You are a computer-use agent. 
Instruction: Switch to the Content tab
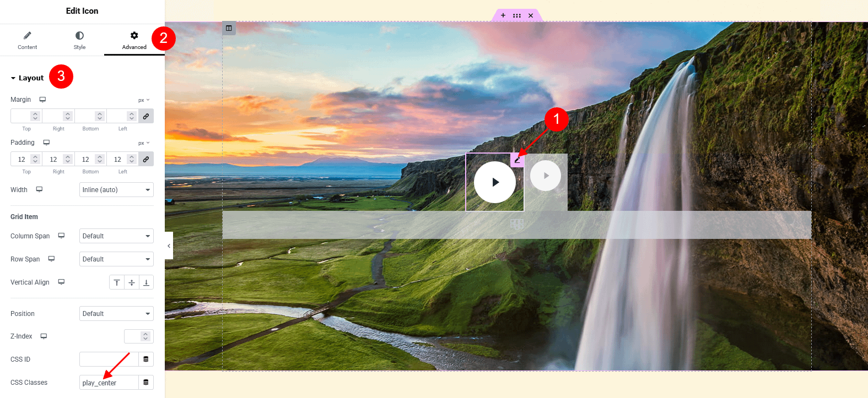27,40
